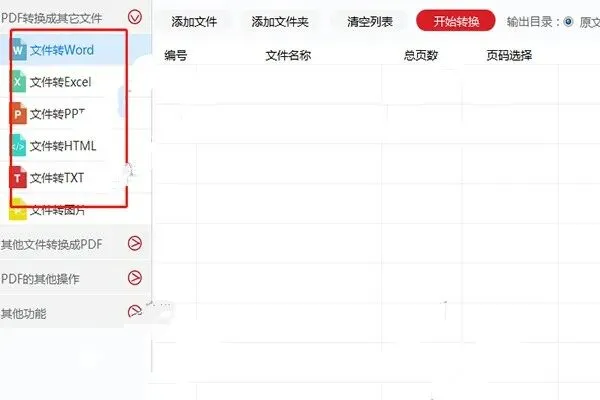The height and width of the screenshot is (400, 600).
Task: Select the teal HTML code icon
Action: click(18, 145)
